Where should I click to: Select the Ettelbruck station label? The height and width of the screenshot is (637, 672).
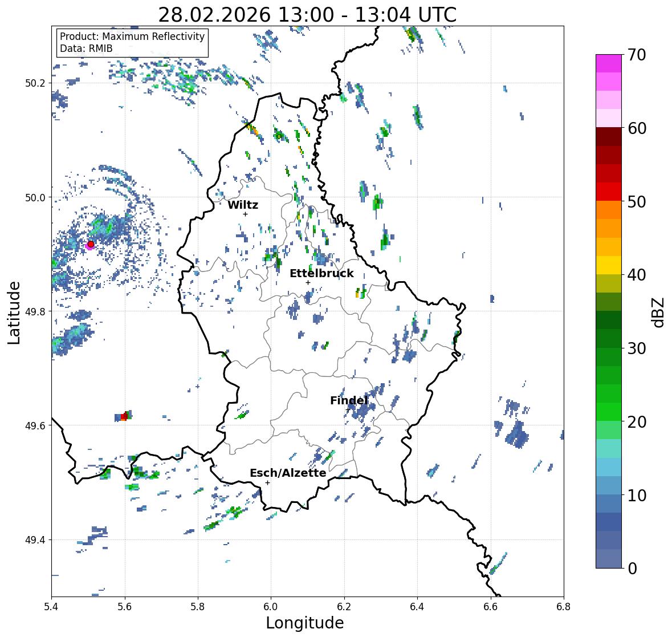coord(321,274)
